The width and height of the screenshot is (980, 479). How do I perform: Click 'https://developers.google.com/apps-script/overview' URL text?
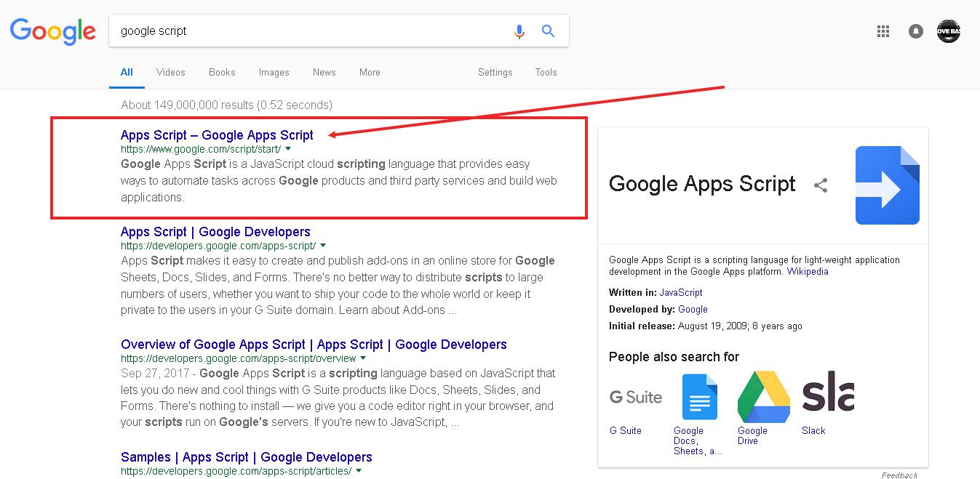(x=239, y=358)
